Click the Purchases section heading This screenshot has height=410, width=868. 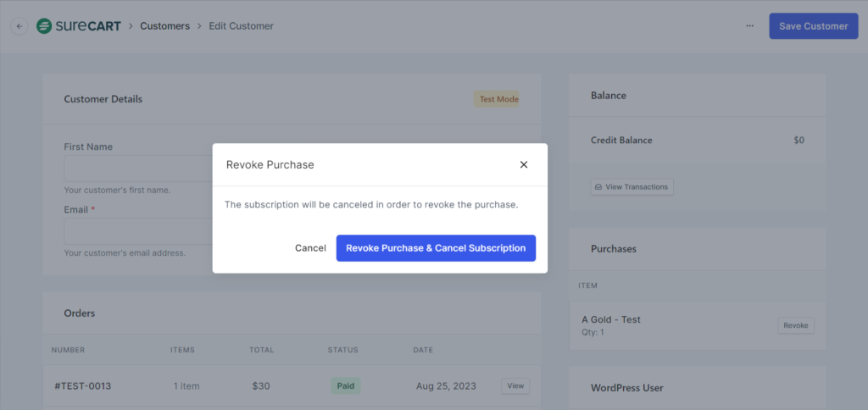(x=614, y=249)
